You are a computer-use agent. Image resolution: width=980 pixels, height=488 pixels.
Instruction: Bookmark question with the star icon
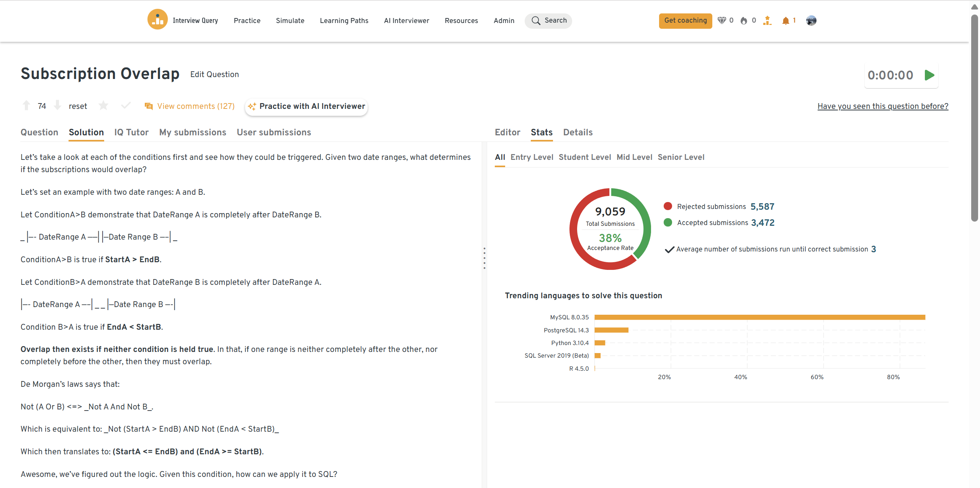103,105
